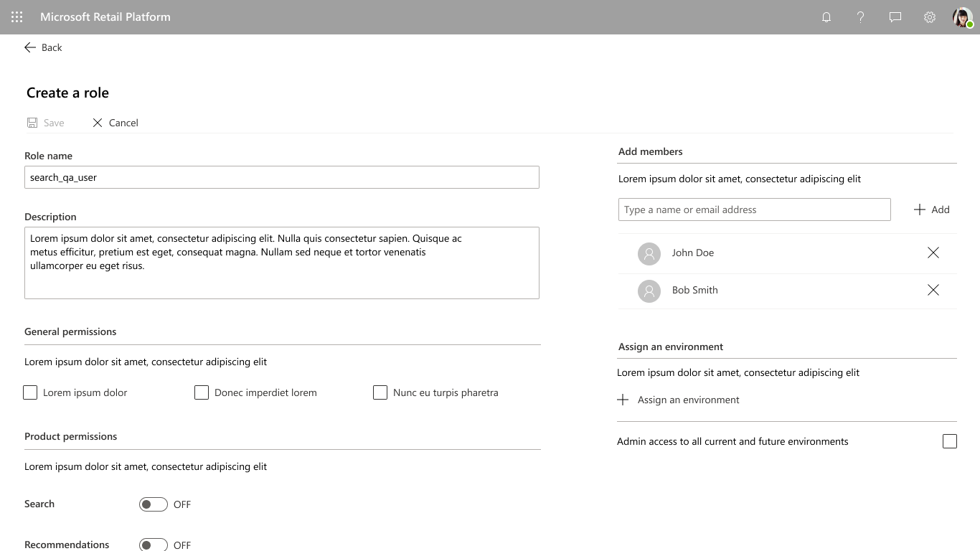
Task: Click the Add members heading
Action: (x=651, y=151)
